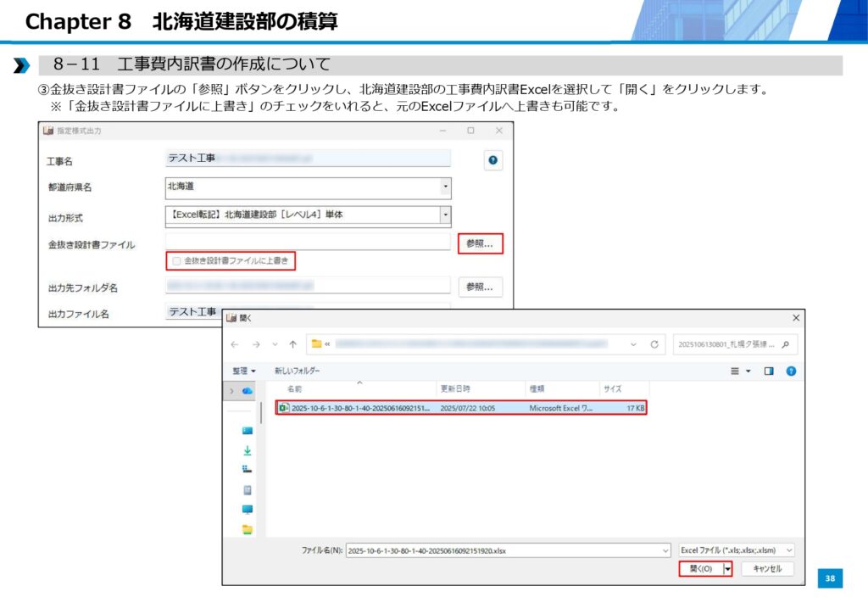Screen dimensions: 868x614
Task: Open the 整理 menu in file dialog
Action: pos(244,371)
